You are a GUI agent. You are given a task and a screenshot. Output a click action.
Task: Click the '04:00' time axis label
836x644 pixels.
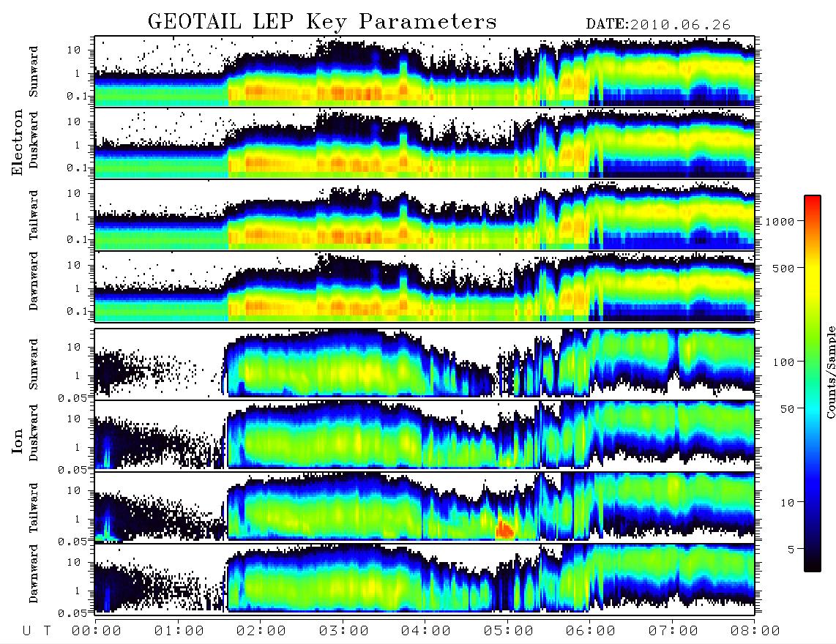(x=426, y=631)
